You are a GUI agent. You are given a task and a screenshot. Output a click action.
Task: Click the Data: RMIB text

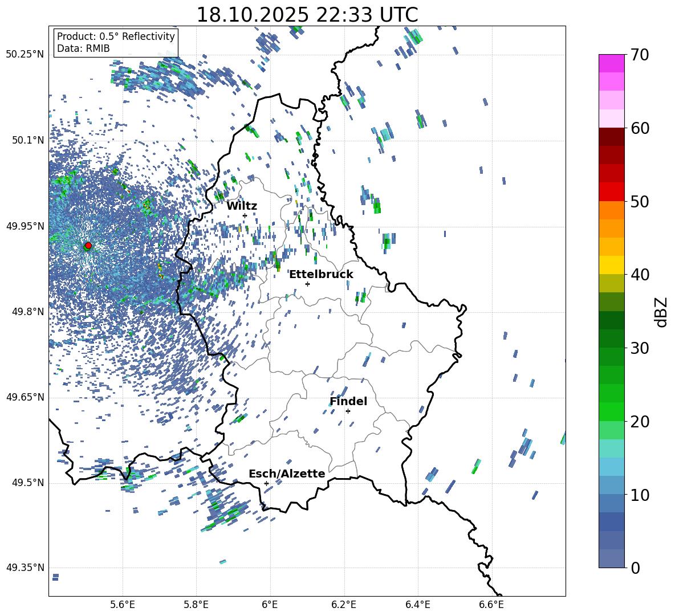coord(83,49)
